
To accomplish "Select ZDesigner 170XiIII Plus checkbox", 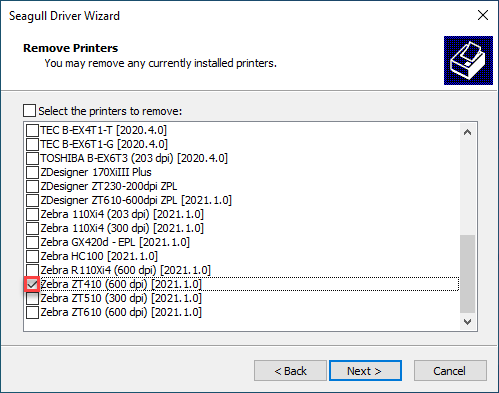I will [32, 172].
